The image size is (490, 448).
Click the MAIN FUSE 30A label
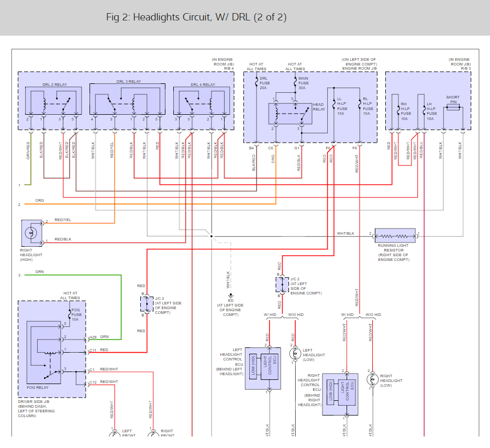pyautogui.click(x=304, y=83)
